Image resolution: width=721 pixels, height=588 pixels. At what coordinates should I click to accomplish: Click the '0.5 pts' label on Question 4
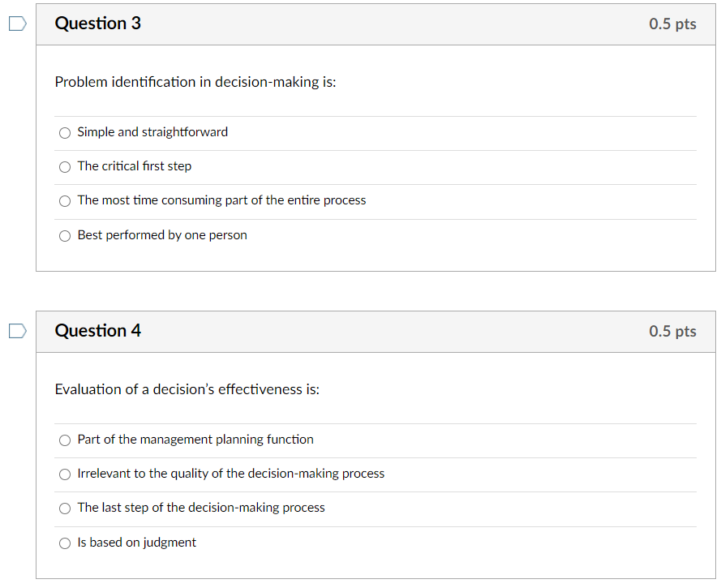coord(672,331)
